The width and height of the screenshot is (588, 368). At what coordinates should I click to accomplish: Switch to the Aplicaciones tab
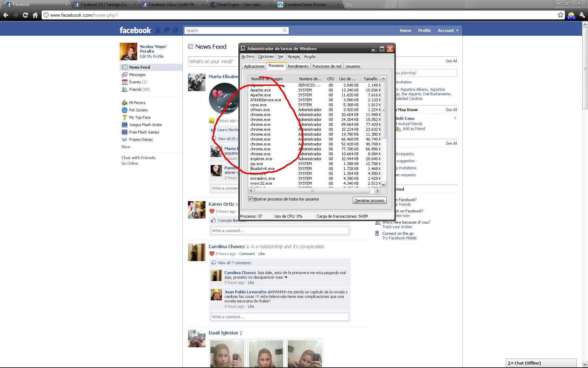pos(254,66)
